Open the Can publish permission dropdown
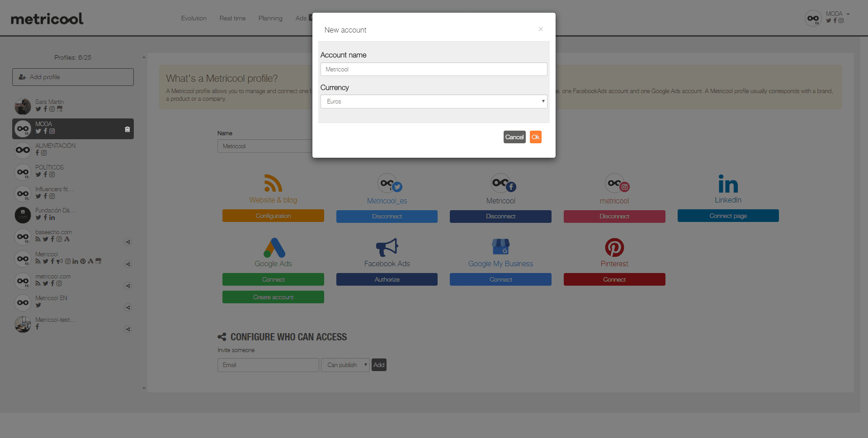 point(345,365)
